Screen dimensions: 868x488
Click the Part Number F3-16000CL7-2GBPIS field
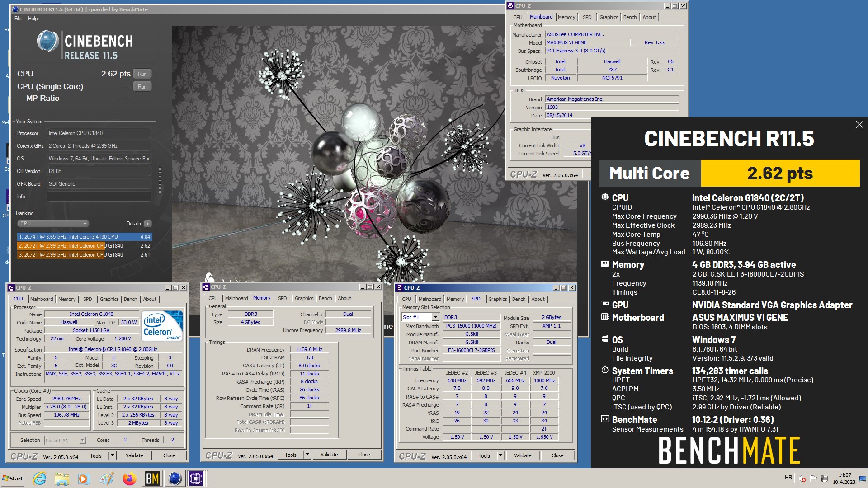[472, 350]
